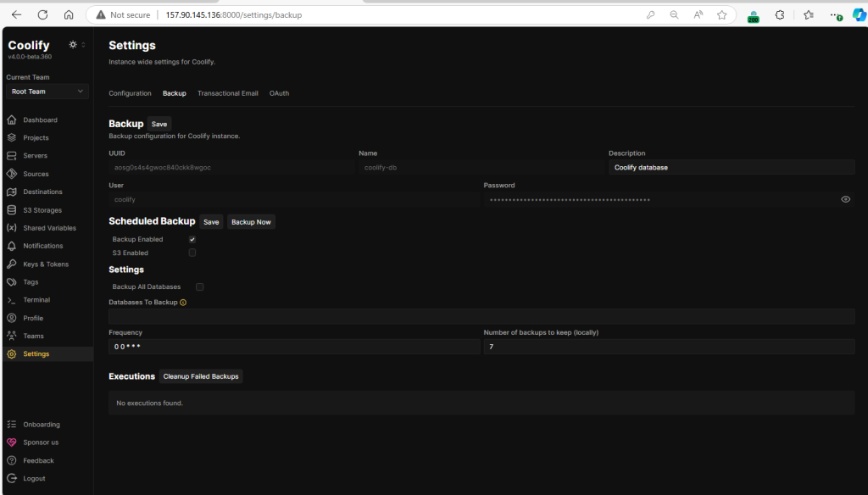Screen dimensions: 868x495
Task: Click Databases To Backup info icon
Action: click(183, 303)
